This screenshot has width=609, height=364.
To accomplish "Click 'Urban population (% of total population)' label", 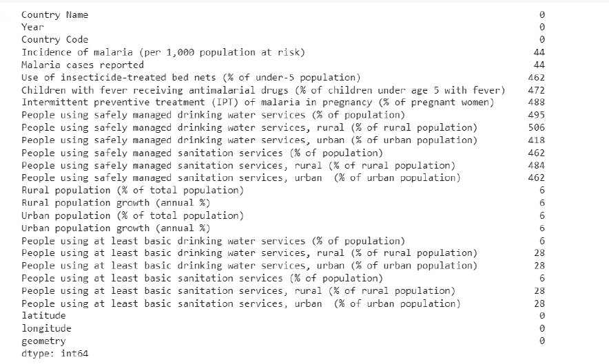I will [132, 216].
